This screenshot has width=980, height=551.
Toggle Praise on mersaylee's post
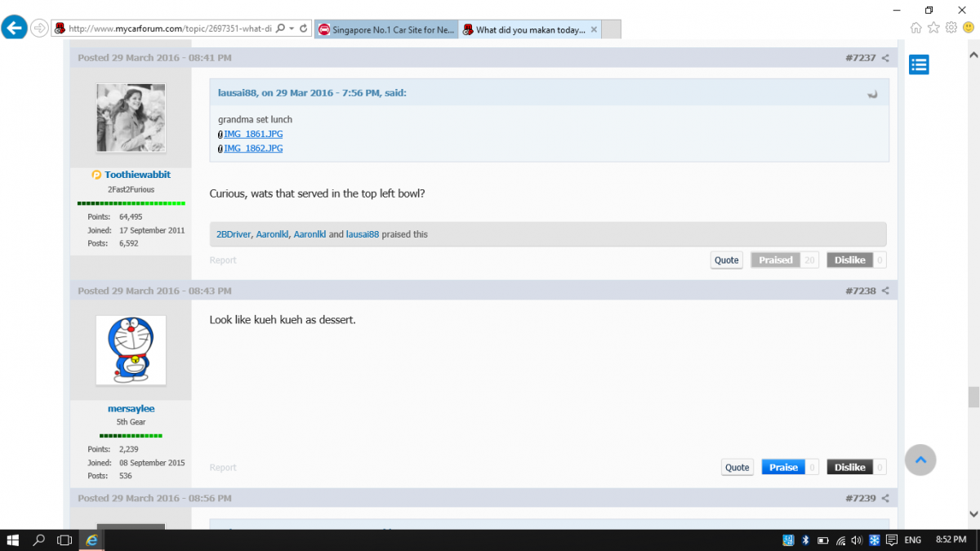(x=782, y=468)
